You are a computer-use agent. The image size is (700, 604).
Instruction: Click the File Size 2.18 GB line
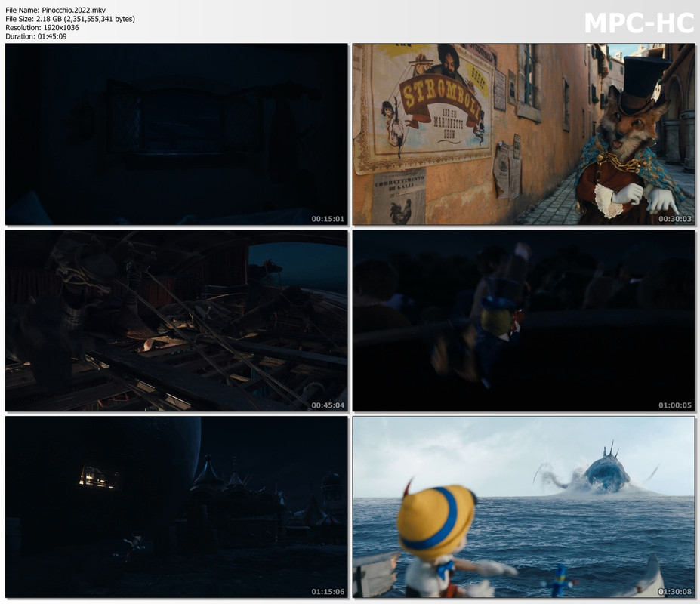click(x=70, y=19)
